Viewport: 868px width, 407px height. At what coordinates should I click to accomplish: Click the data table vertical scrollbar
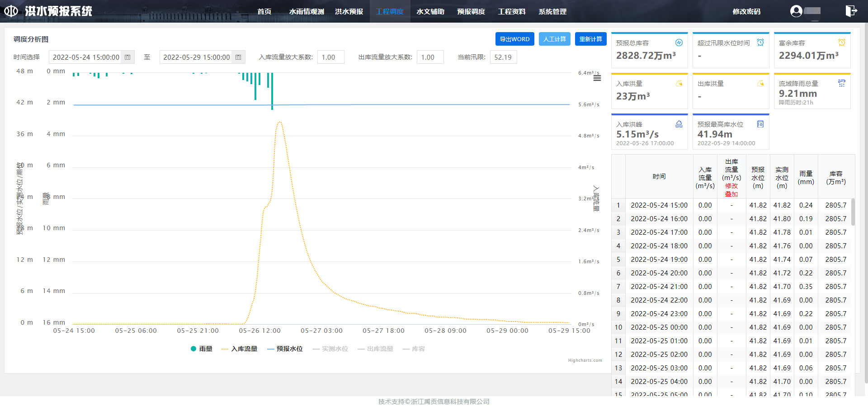click(853, 212)
